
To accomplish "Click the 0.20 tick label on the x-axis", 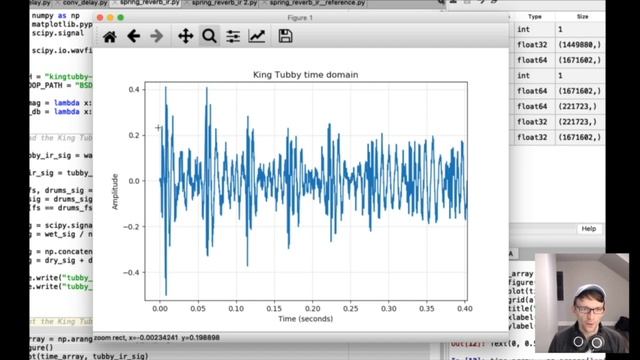I will point(312,309).
